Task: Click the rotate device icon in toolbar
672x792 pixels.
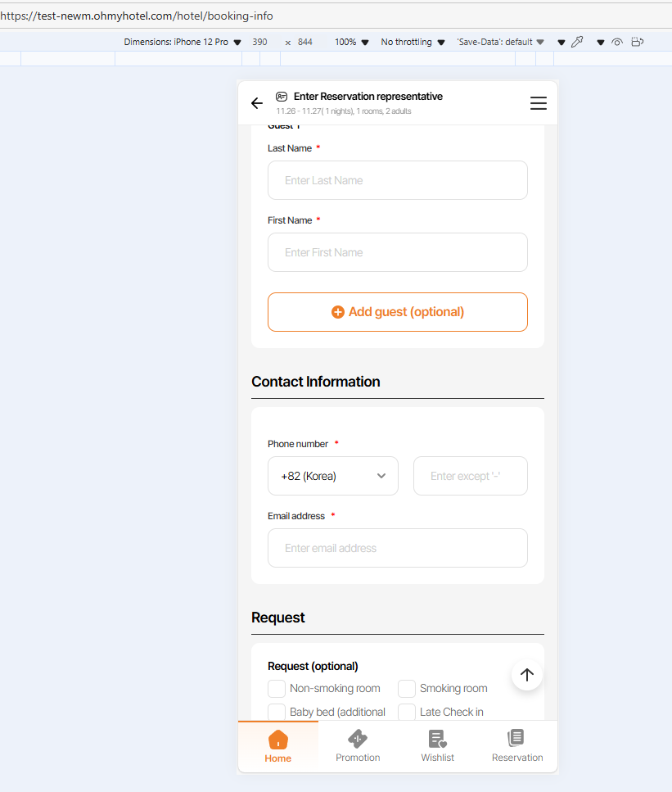Action: pyautogui.click(x=638, y=42)
